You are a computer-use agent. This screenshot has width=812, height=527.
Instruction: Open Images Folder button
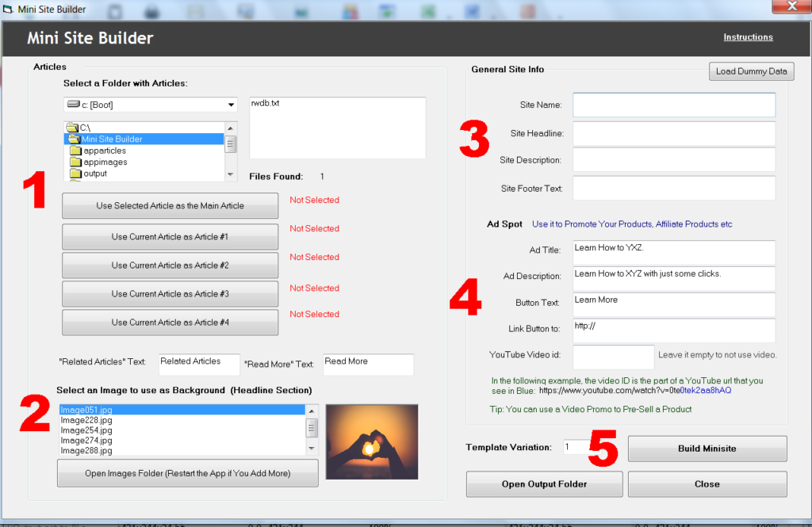pyautogui.click(x=187, y=473)
